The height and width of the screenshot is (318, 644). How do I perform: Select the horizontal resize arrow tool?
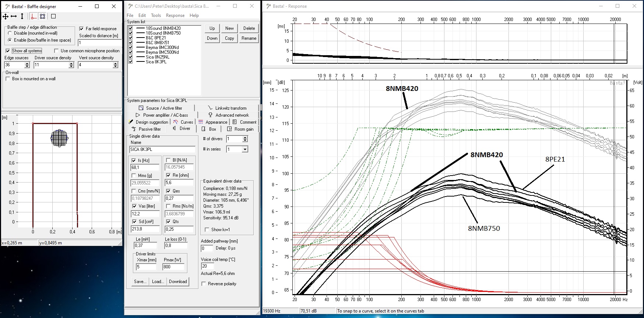14,16
